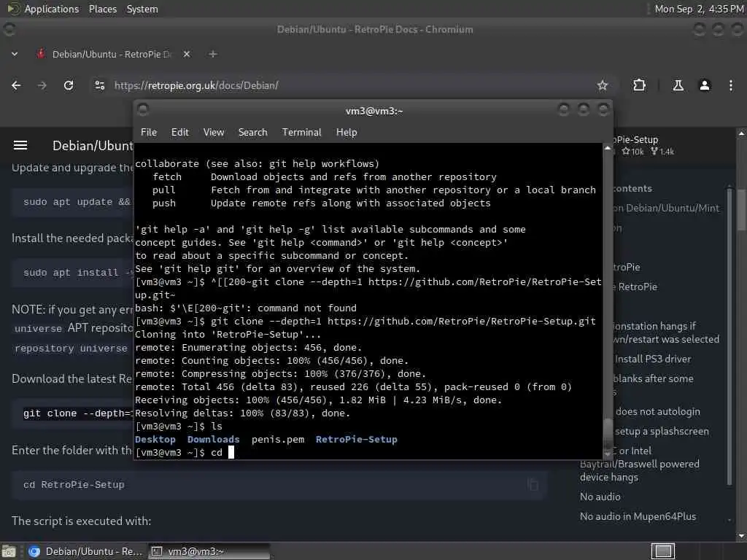747x560 pixels.
Task: Open Chromium three-dot menu
Action: [731, 85]
